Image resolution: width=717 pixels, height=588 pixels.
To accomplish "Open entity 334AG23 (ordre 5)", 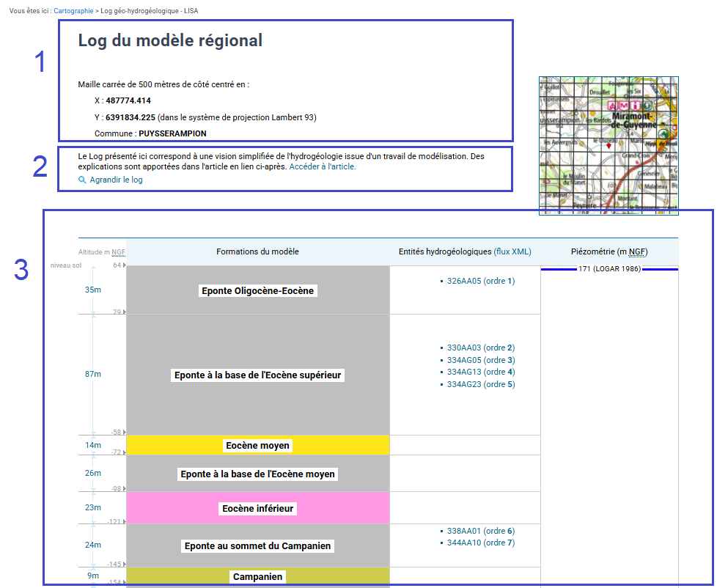I will [x=481, y=384].
